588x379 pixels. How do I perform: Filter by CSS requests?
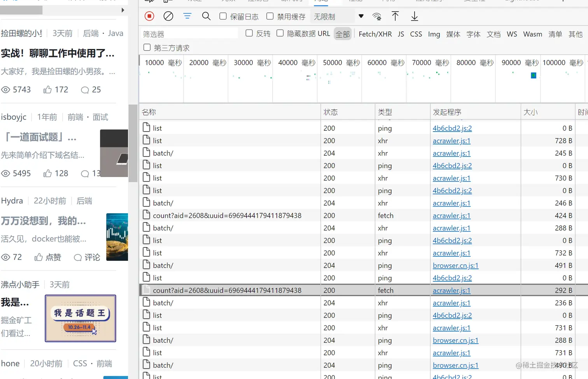coord(416,34)
